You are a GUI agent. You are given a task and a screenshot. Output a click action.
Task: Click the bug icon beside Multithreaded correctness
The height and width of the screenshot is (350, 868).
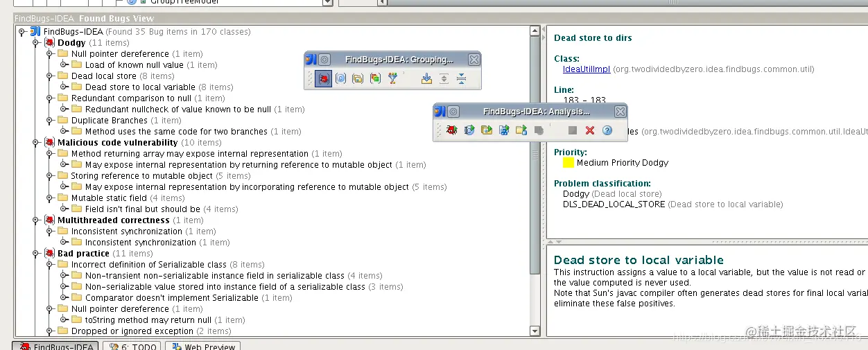[50, 220]
